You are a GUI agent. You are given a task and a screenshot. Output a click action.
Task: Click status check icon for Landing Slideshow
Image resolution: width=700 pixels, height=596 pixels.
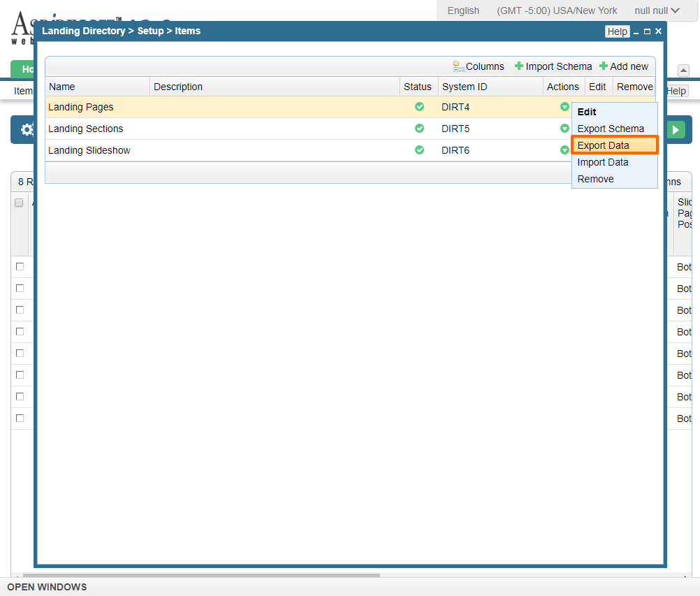(x=419, y=150)
